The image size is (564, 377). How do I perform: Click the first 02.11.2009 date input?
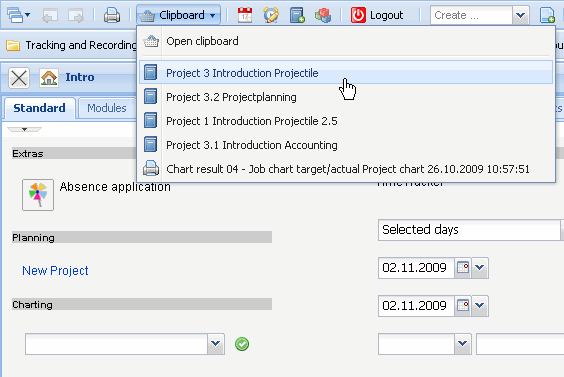(x=416, y=268)
